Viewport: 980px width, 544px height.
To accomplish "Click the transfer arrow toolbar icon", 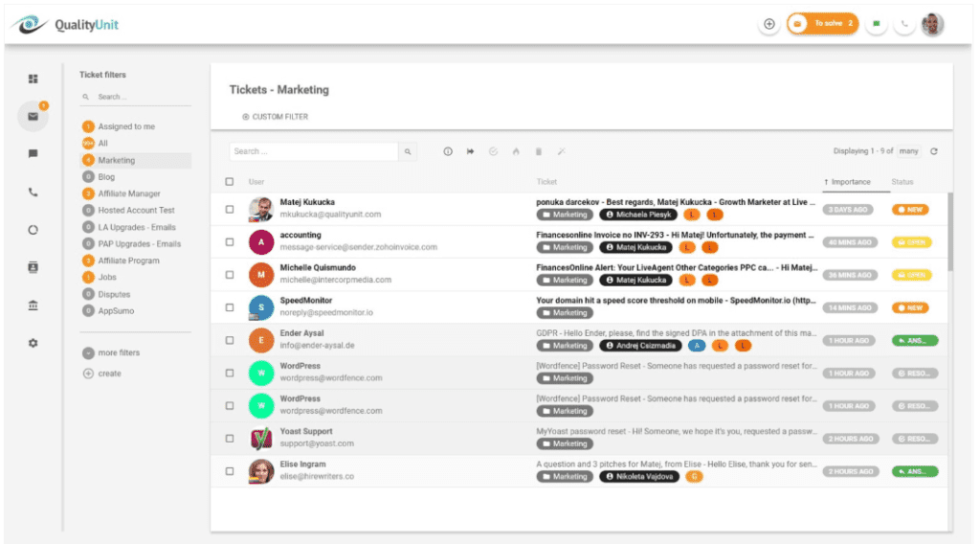I will click(x=471, y=151).
